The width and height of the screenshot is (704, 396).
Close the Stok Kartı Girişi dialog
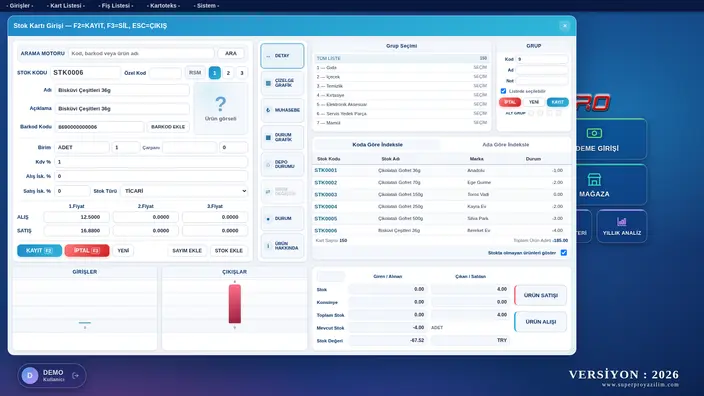[565, 26]
